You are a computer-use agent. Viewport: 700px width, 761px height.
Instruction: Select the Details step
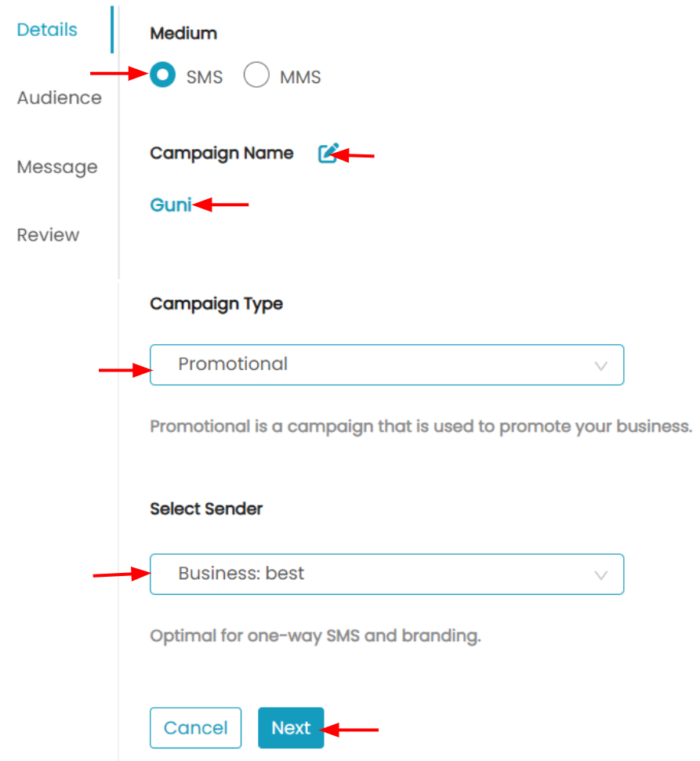[x=47, y=30]
